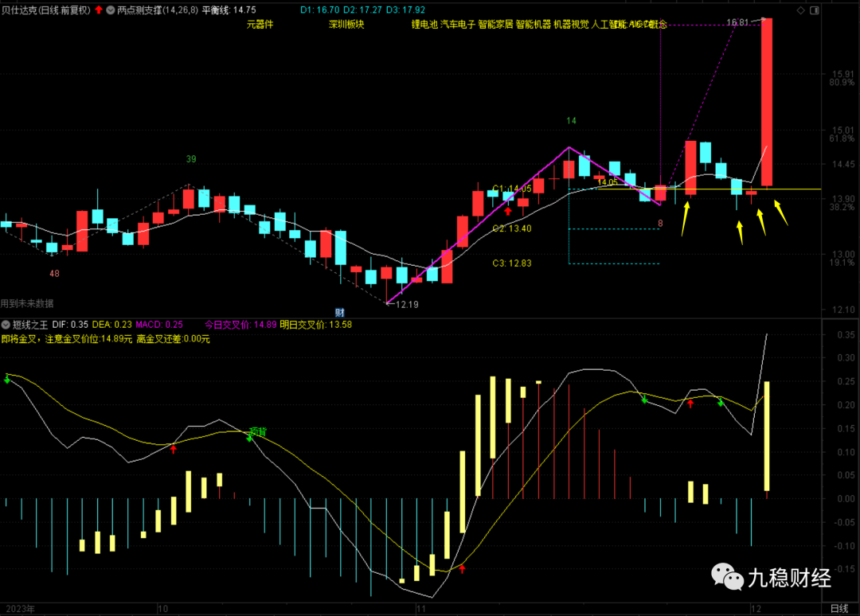The image size is (860, 616).
Task: Click the red buy arrow at MACD bottom
Action: click(461, 568)
